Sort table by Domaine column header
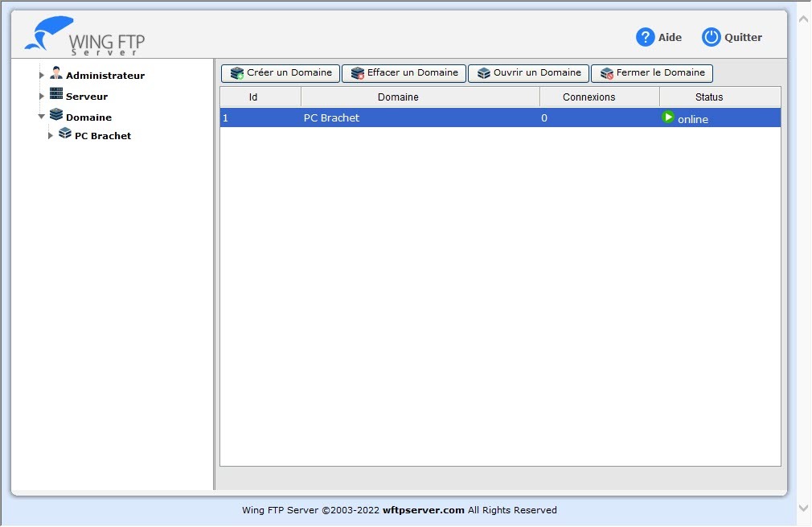 [420, 97]
